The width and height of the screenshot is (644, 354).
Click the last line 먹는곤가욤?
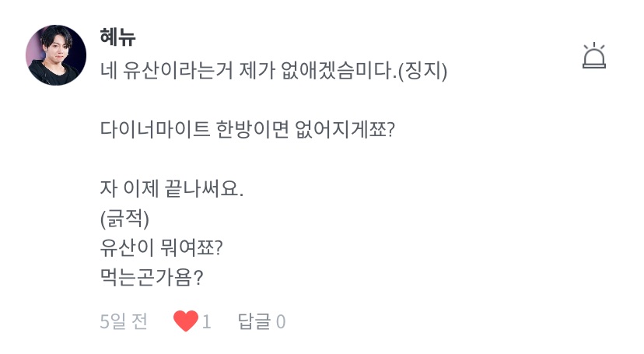point(152,277)
